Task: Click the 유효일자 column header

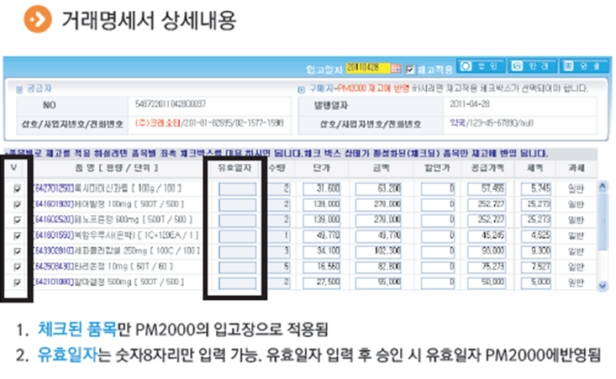Action: [235, 168]
